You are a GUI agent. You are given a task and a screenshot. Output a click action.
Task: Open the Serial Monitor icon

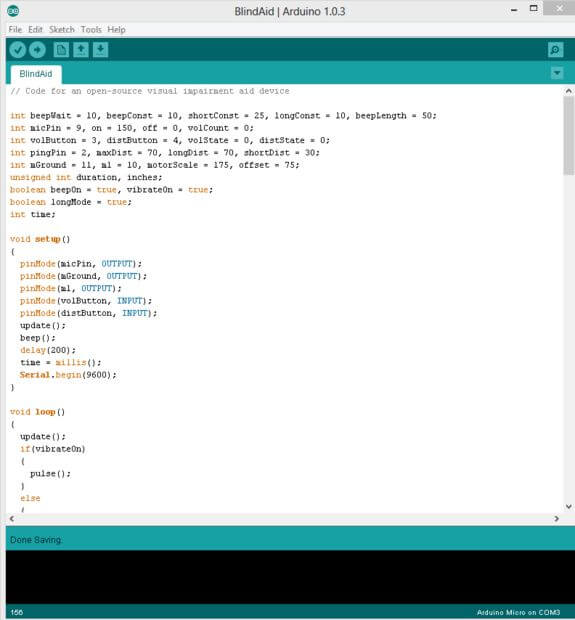point(556,50)
